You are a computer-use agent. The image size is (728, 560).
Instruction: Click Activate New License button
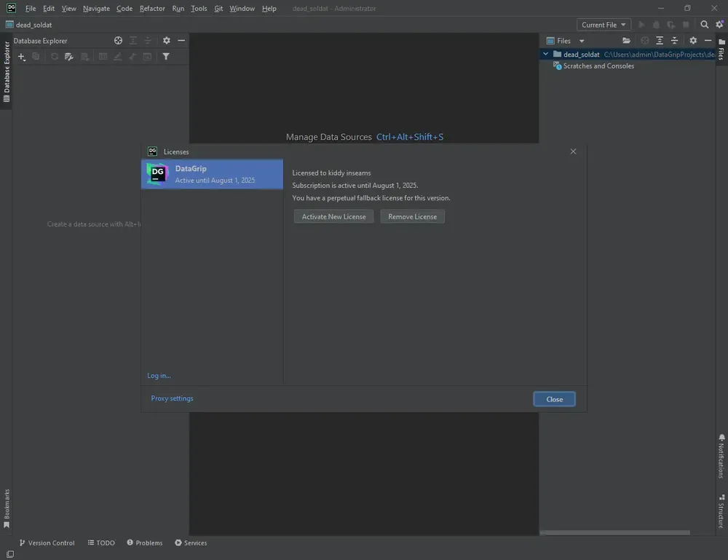[333, 216]
